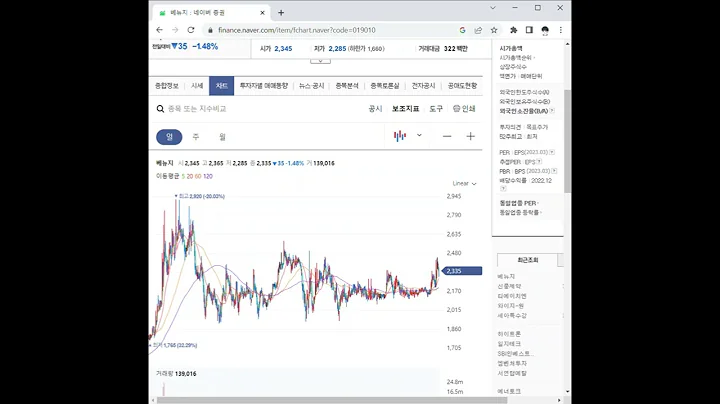Screen dimensions: 720x404
Task: Open 세아특수강 in recent list
Action: pos(512,316)
